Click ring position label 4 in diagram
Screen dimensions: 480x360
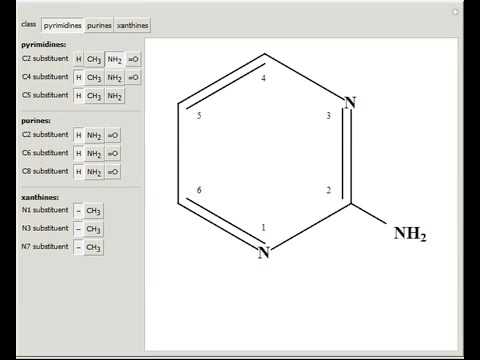(264, 78)
